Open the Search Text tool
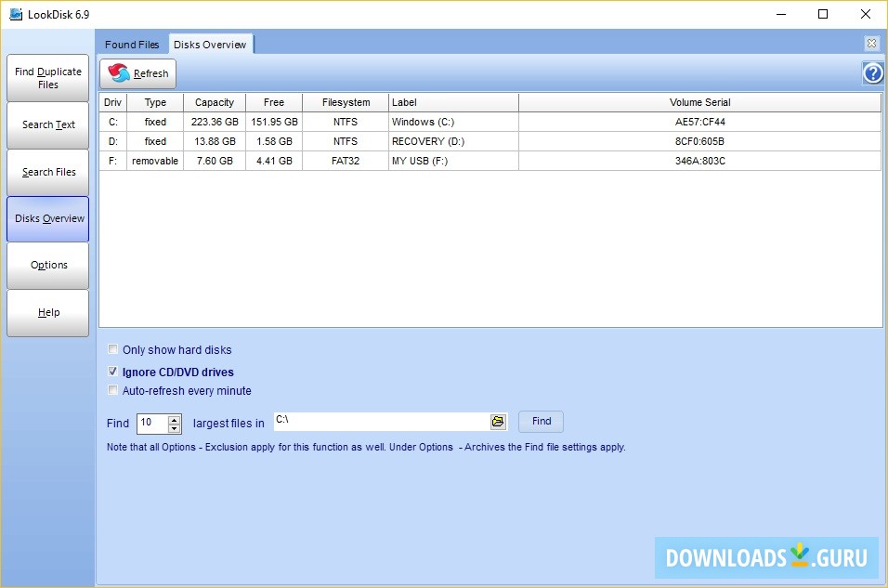 (x=47, y=124)
